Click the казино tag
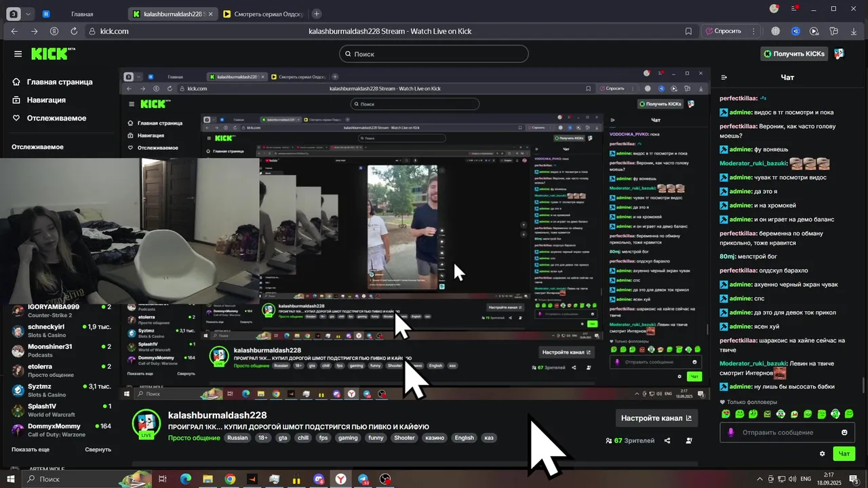The width and height of the screenshot is (868, 488). coord(435,438)
